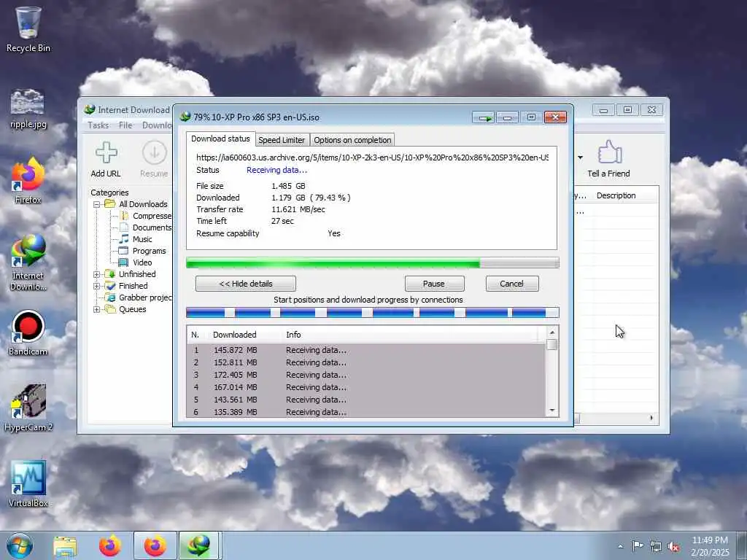Launch Firefox from the desktop shortcut
The image size is (747, 560).
28,181
